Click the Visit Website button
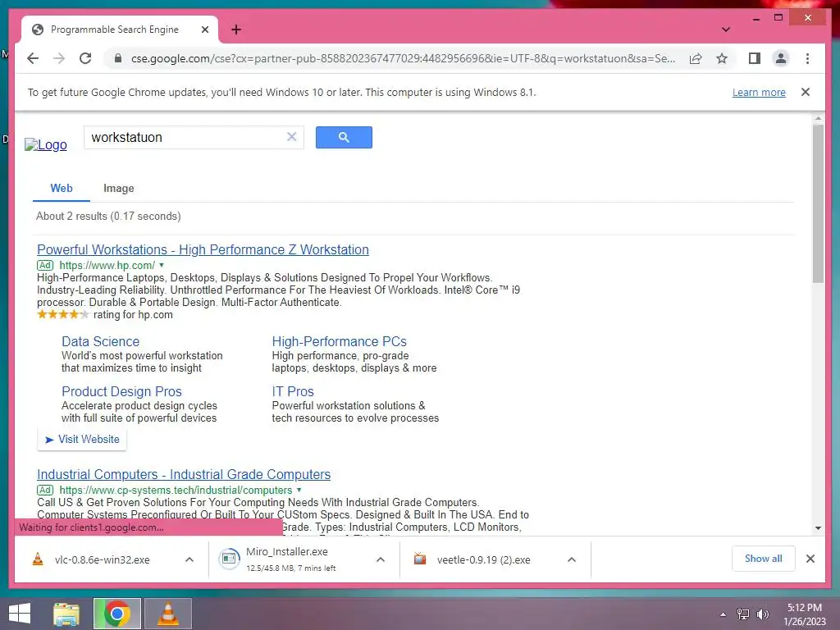Screen dimensions: 840x630 click(82, 440)
